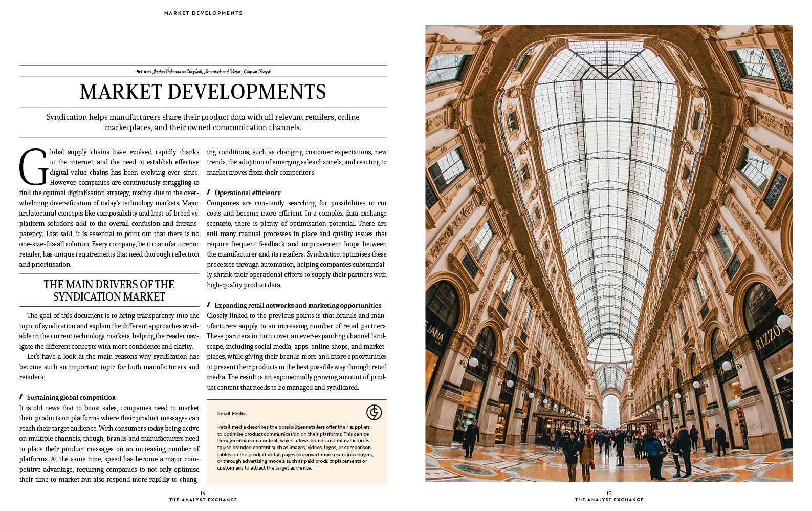The image size is (812, 511).
Task: Click the large drop cap letter G
Action: [x=33, y=167]
